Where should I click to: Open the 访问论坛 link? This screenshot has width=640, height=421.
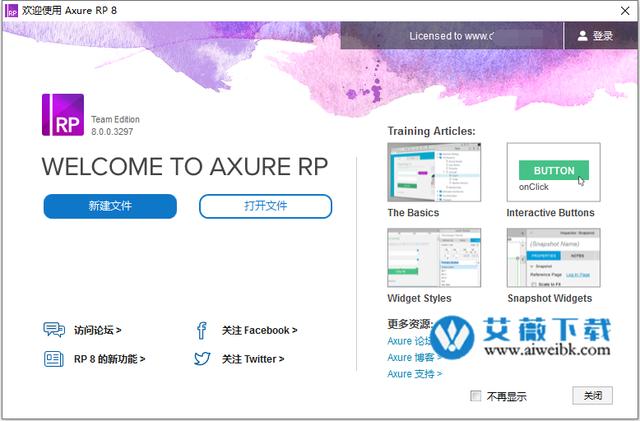point(98,330)
